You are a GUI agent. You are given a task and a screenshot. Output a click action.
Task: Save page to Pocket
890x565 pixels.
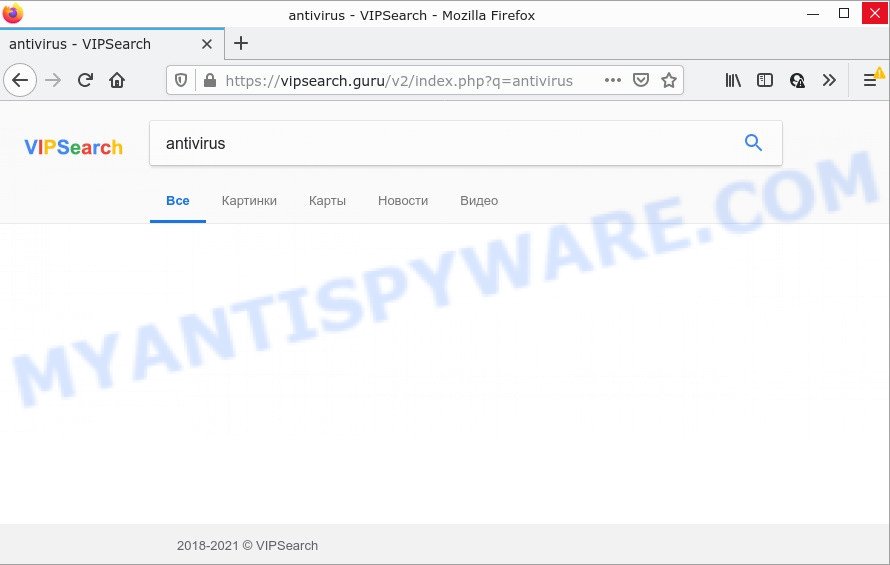pos(641,81)
